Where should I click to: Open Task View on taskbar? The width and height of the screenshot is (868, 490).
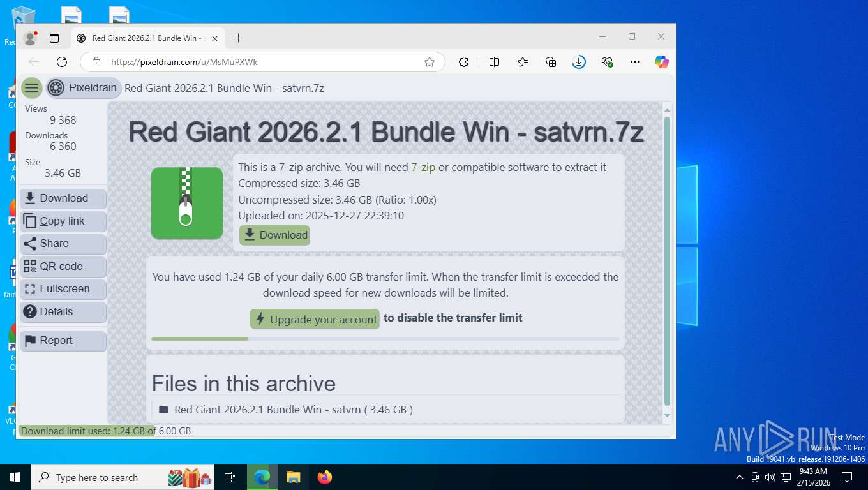(x=230, y=477)
